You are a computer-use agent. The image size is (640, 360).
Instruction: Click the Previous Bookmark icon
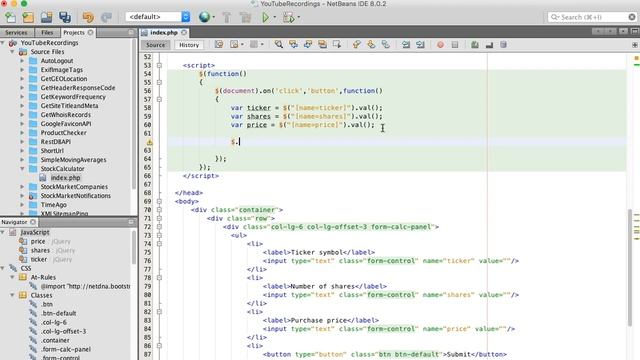tap(356, 44)
